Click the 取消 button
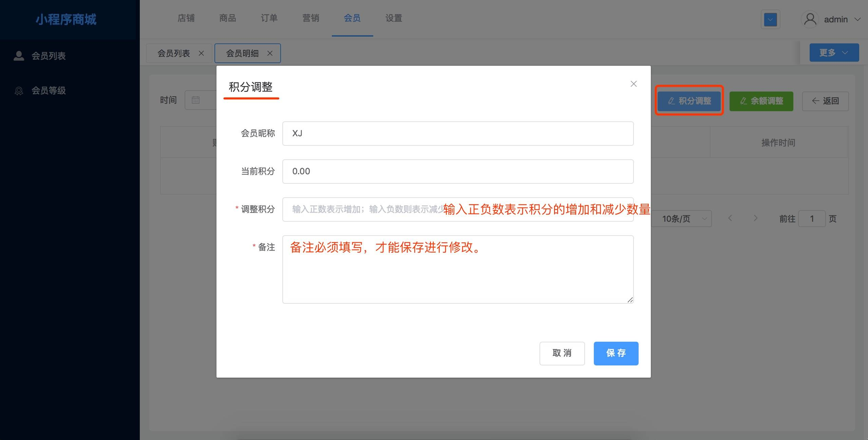Screen dimensions: 868x440 [562, 353]
